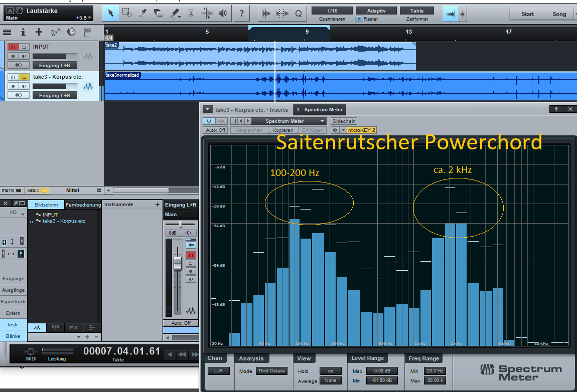This screenshot has height=392, width=577.
Task: Click the Song page button
Action: point(559,14)
